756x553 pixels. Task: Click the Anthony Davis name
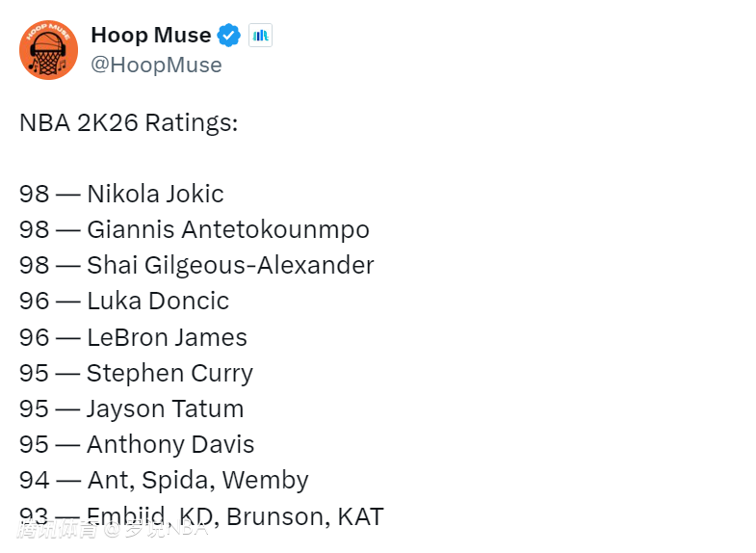[x=170, y=444]
